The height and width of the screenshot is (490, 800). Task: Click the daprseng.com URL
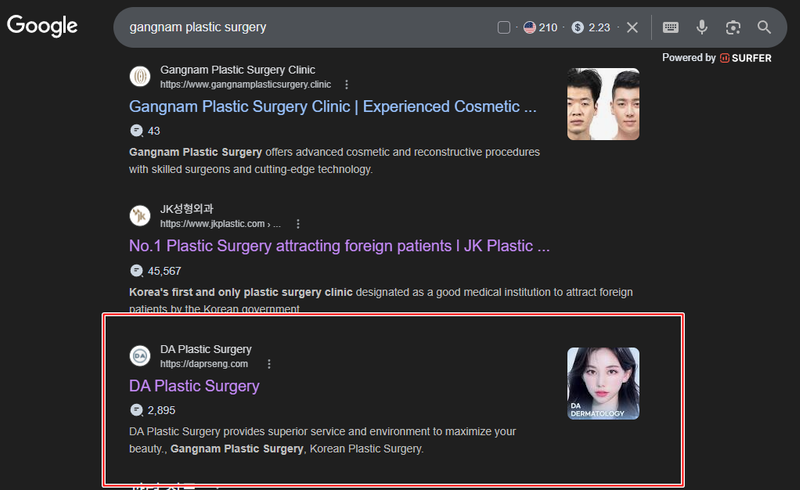[204, 364]
